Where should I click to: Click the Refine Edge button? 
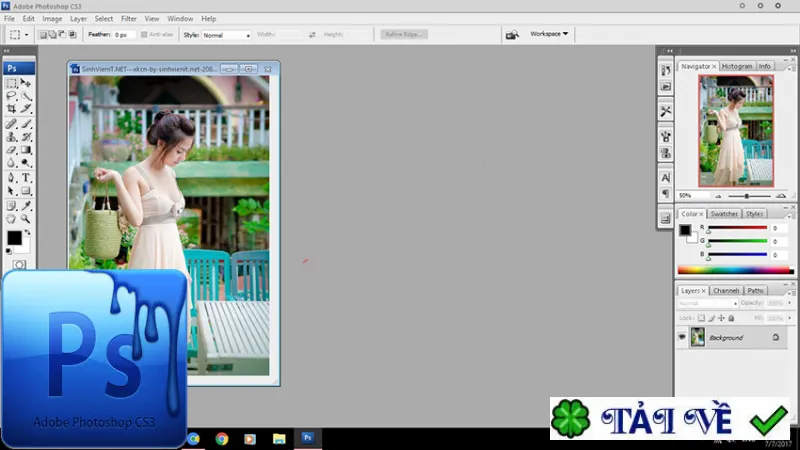point(404,34)
